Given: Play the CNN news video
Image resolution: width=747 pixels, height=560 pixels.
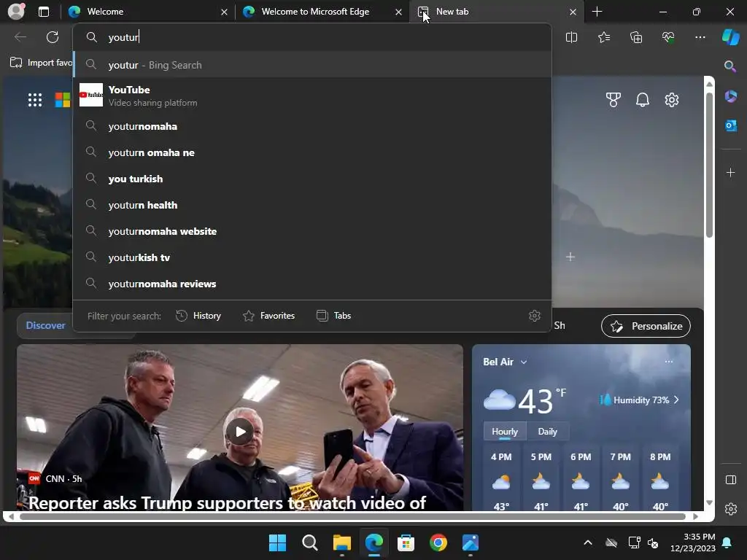Looking at the screenshot, I should [x=239, y=432].
